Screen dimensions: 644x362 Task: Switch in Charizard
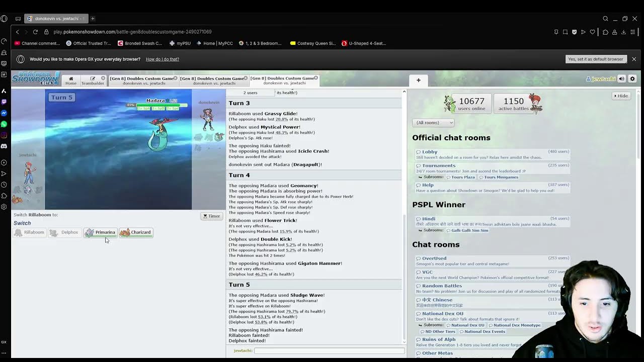[x=136, y=232]
